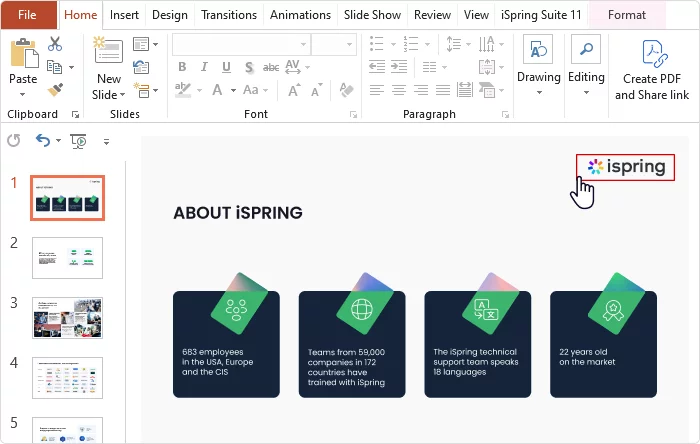The height and width of the screenshot is (444, 700).
Task: Click the Reset slide icon
Action: 141,67
